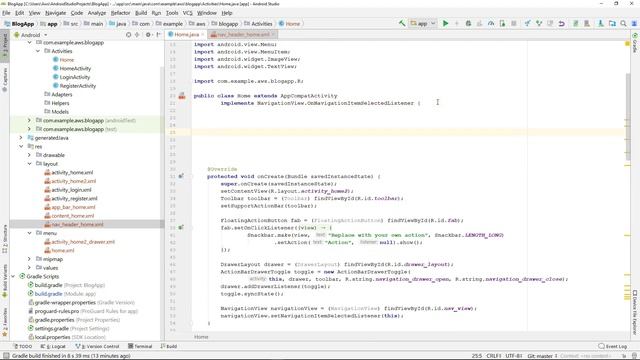Expand the generatedJava node
Image resolution: width=640 pixels, height=360 pixels.
(21, 138)
